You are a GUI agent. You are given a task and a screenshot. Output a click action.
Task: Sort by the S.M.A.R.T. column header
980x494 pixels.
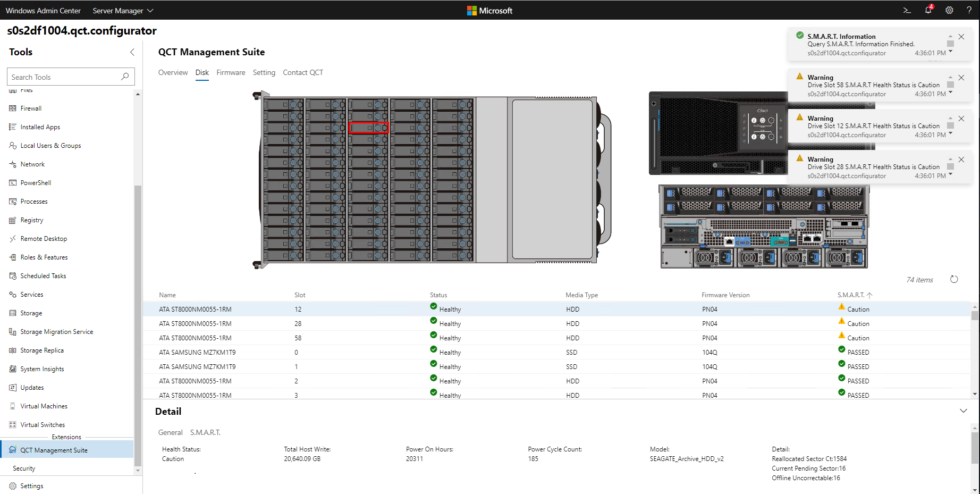coord(854,295)
